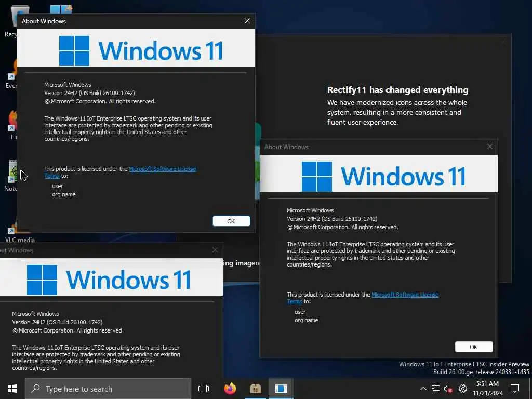Select the Recycle Bin desktop icon
The width and height of the screenshot is (532, 399).
pyautogui.click(x=10, y=20)
